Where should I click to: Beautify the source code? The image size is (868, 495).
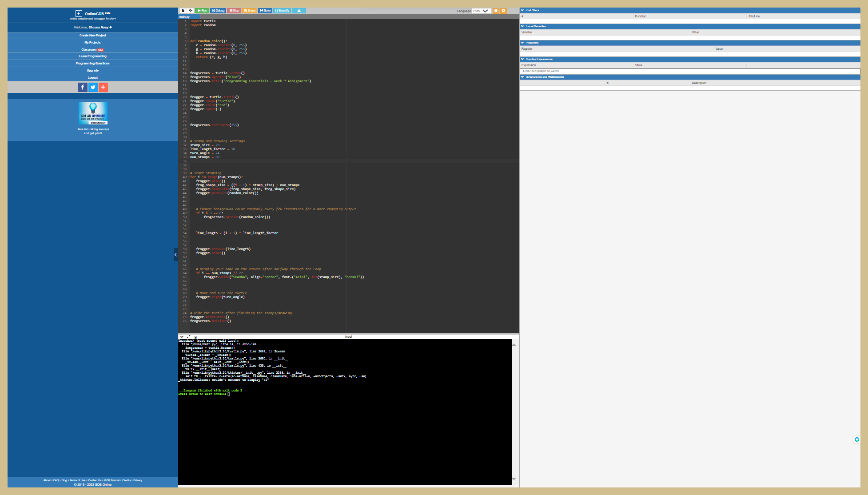pyautogui.click(x=282, y=11)
